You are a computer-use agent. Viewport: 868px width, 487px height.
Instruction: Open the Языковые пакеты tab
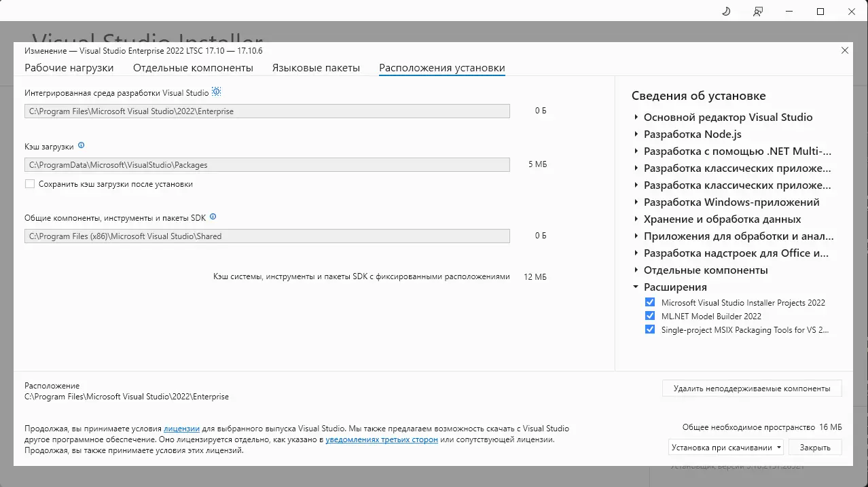(x=316, y=67)
